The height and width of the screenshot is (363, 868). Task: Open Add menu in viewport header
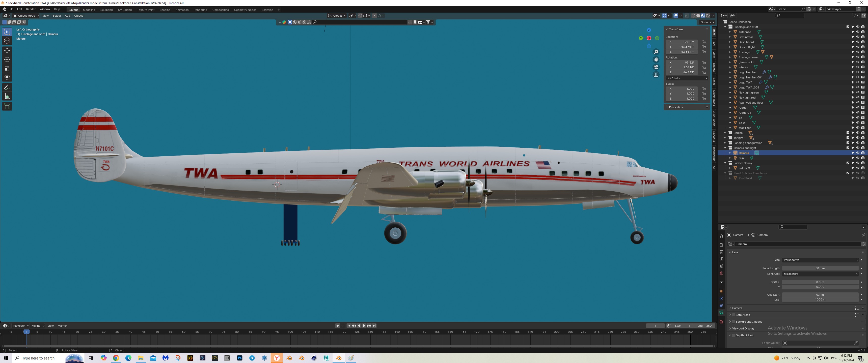[67, 15]
